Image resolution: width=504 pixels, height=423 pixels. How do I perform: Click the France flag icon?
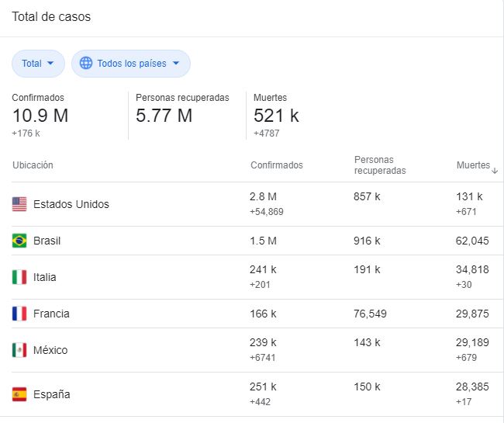[19, 314]
